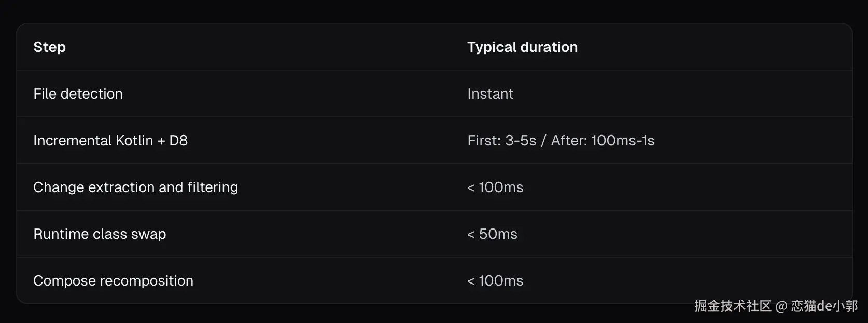This screenshot has width=868, height=323.
Task: Click the slash between First and After durations
Action: [543, 141]
